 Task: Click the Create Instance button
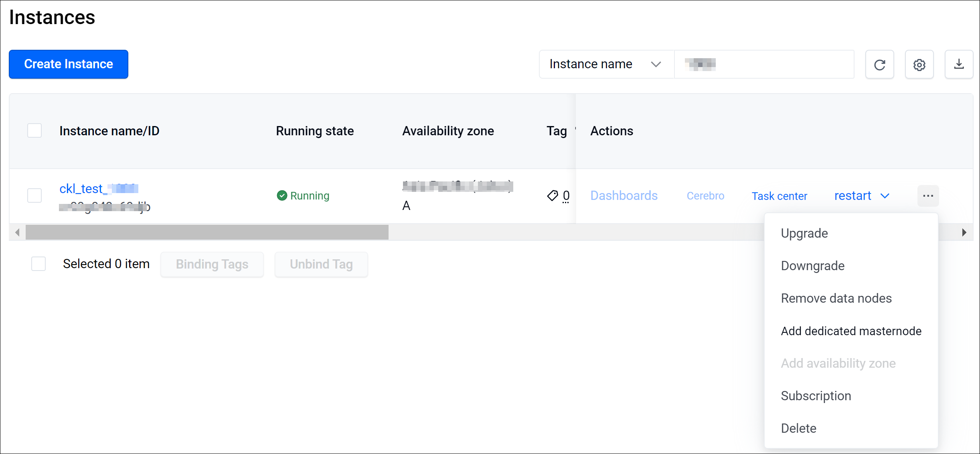point(69,64)
